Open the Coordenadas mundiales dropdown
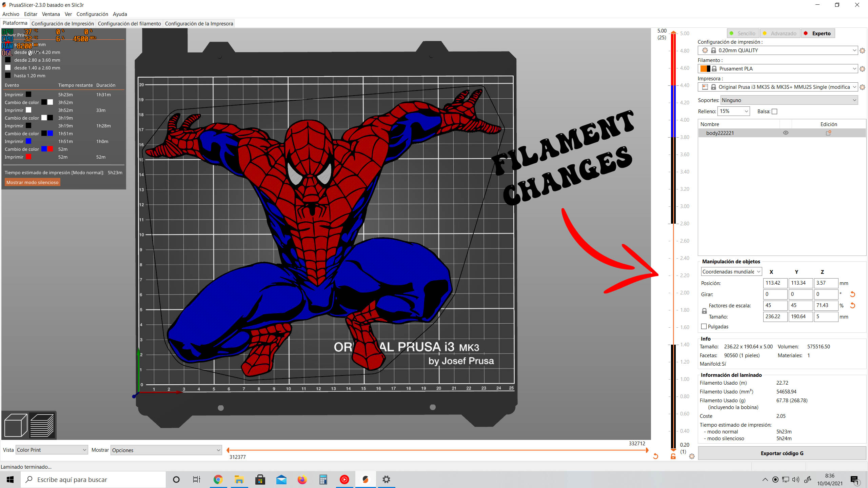The image size is (868, 488). [731, 272]
